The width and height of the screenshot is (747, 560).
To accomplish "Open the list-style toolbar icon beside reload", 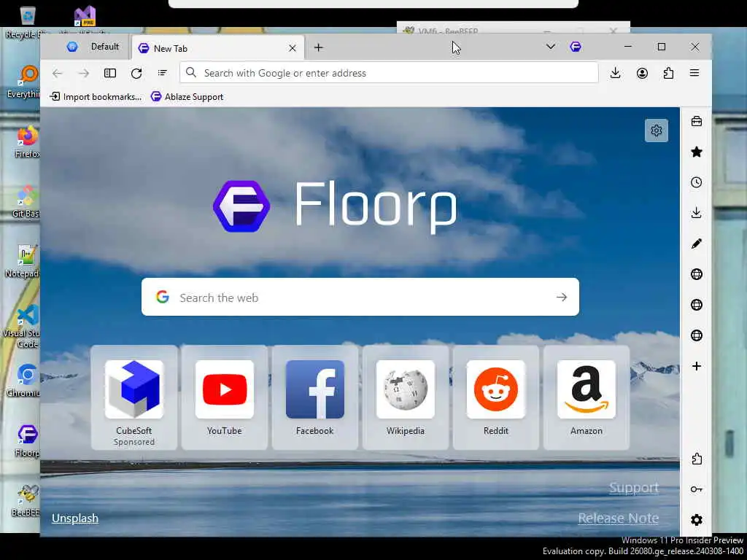I will click(x=163, y=73).
